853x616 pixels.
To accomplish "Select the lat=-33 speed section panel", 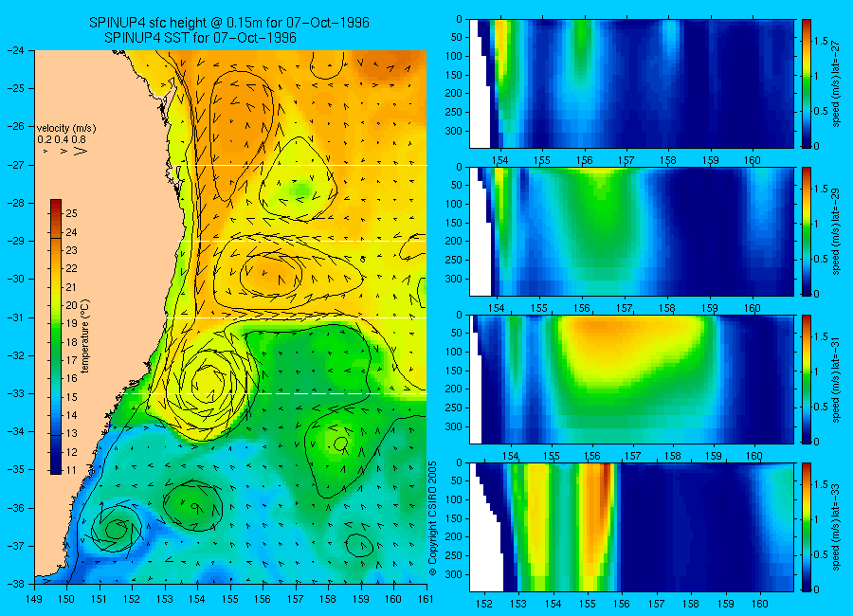I will click(x=631, y=527).
